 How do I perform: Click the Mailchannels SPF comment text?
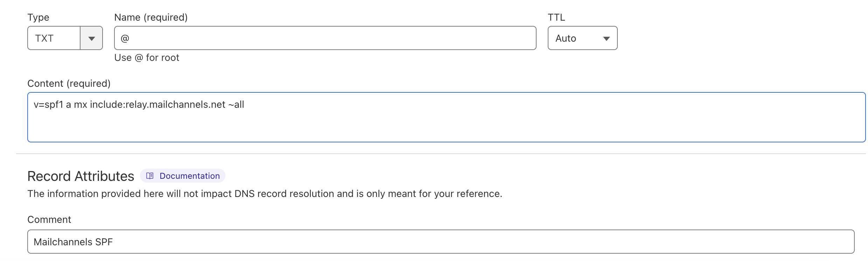pos(73,242)
